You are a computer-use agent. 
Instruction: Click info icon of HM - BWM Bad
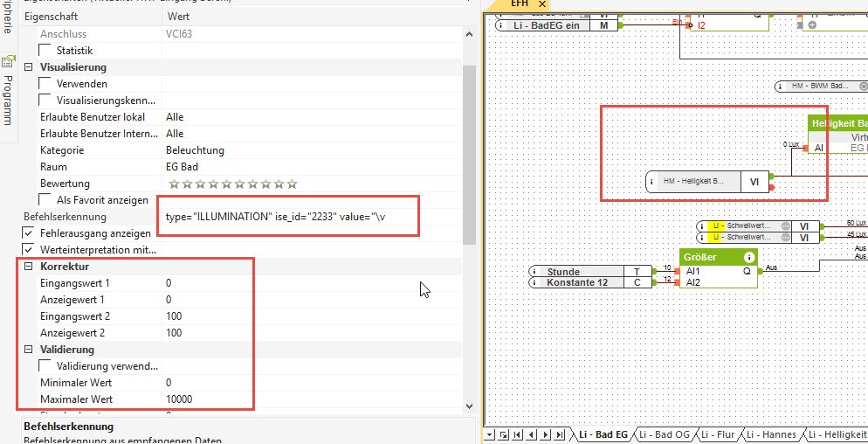click(781, 87)
